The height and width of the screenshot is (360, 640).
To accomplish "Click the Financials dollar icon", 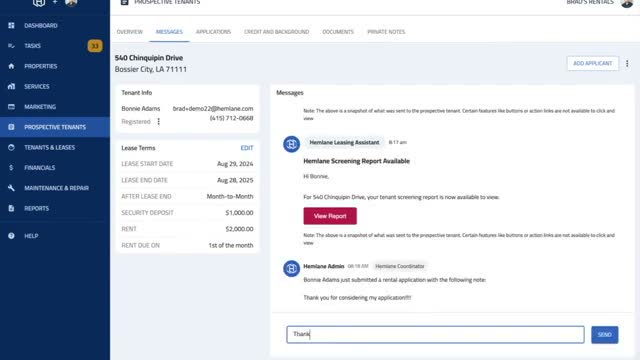I will (x=11, y=168).
